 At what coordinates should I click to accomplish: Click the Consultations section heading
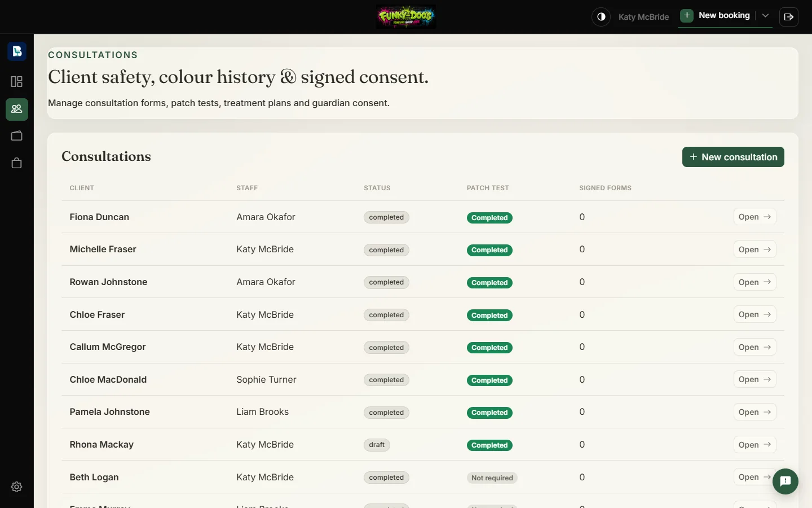[106, 156]
